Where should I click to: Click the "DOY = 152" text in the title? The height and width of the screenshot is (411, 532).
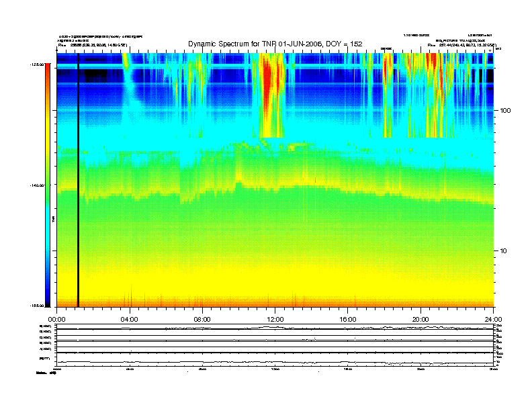[x=344, y=44]
